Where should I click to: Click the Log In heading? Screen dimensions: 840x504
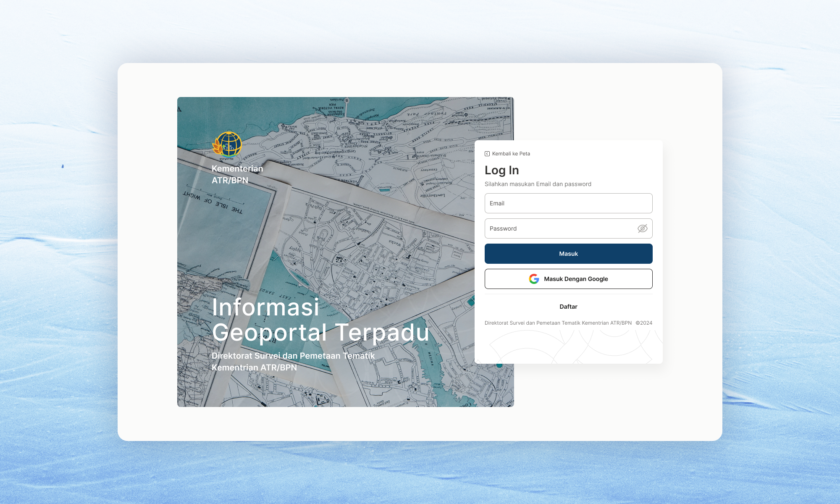point(502,170)
